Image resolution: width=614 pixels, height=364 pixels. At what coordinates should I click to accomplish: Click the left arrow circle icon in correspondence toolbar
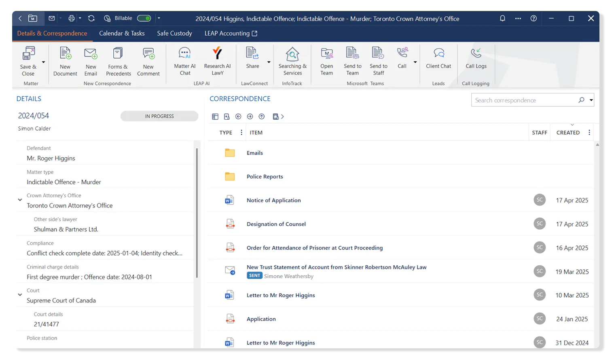(x=238, y=116)
